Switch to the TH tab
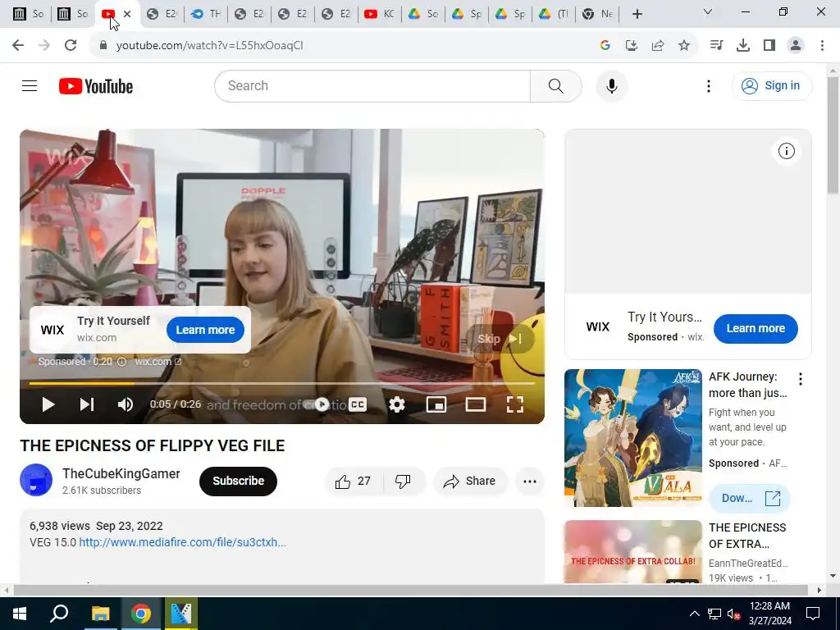The width and height of the screenshot is (840, 630). [x=206, y=14]
